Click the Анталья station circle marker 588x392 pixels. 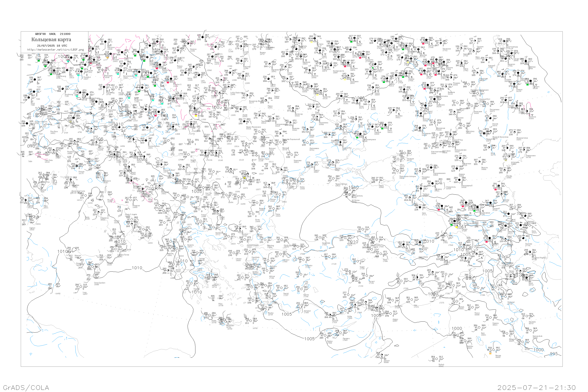point(302,305)
